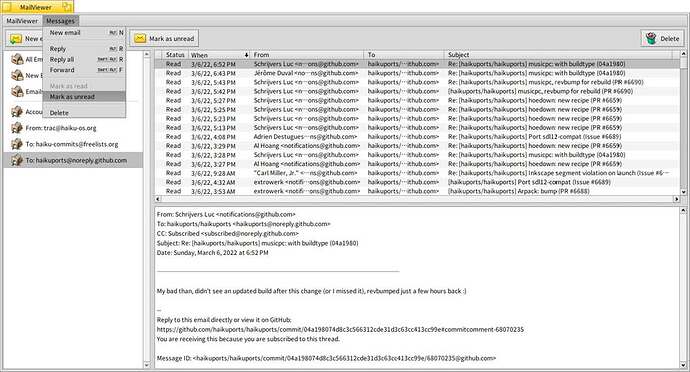Click down arrow of message list scrollbar

[x=683, y=192]
